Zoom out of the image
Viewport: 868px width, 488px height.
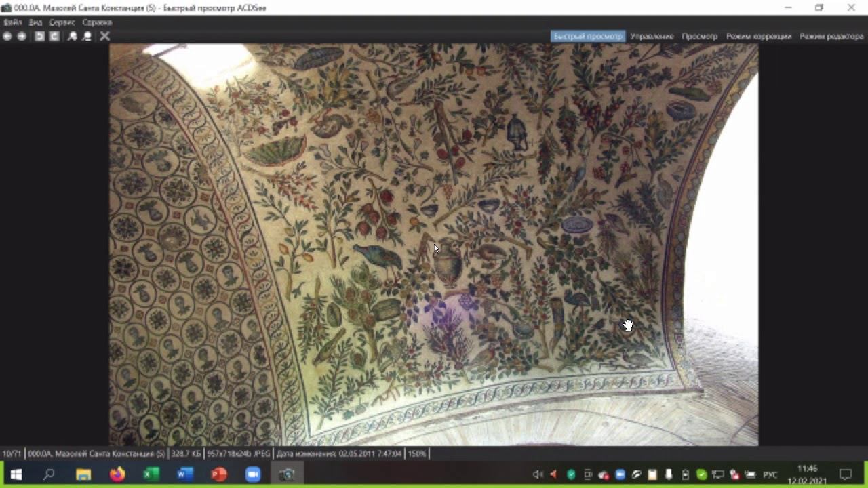(x=87, y=36)
